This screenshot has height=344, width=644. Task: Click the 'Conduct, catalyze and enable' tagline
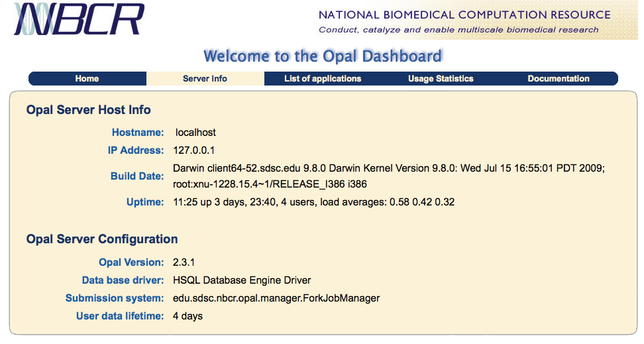pyautogui.click(x=458, y=30)
